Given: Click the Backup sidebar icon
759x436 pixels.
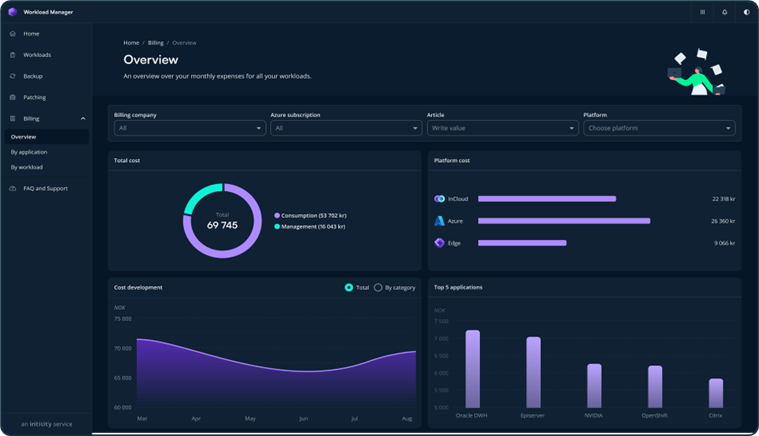Looking at the screenshot, I should pos(12,76).
